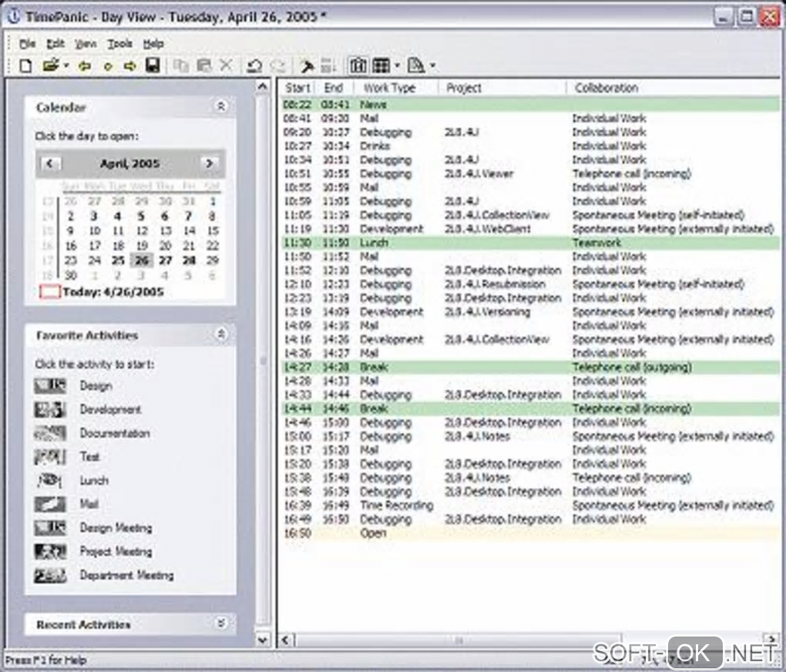Start the Documentation favorite activity
The width and height of the screenshot is (786, 672).
tap(92, 433)
